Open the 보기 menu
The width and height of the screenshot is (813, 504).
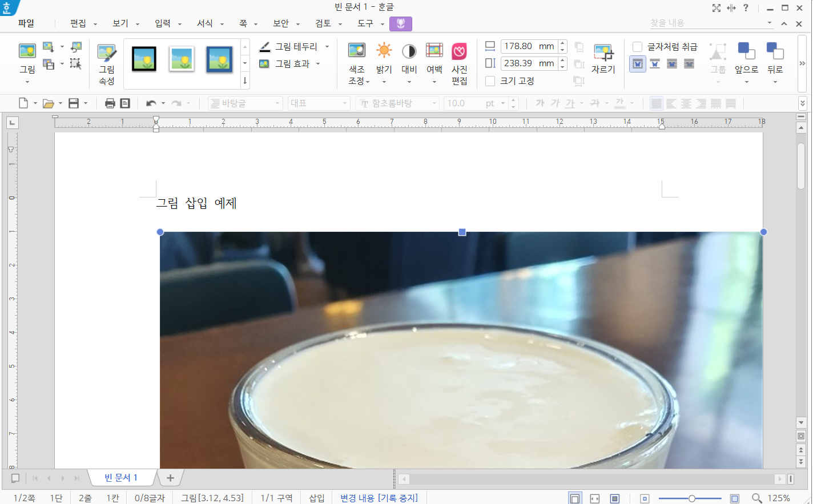(x=120, y=23)
